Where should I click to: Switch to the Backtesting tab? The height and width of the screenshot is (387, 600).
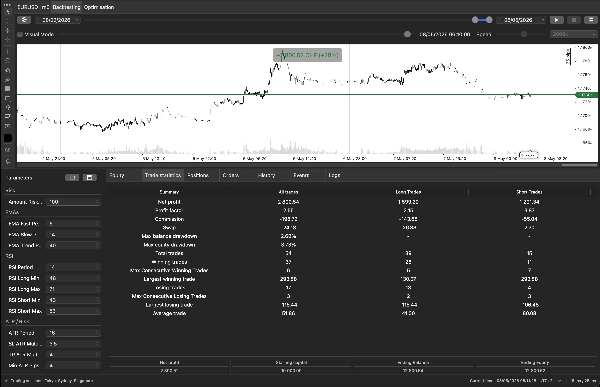66,7
